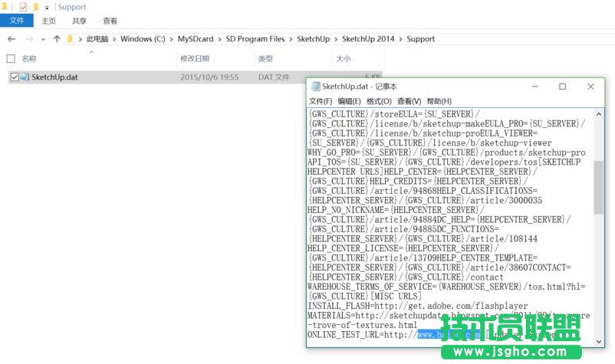The height and width of the screenshot is (364, 615).
Task: Expand the chevron after 此电脑 in breadcrumb
Action: point(114,39)
